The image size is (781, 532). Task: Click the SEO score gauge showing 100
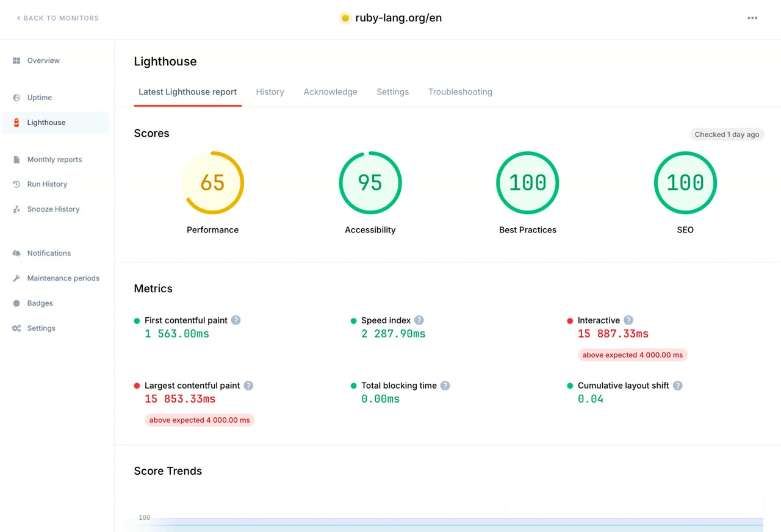click(685, 183)
